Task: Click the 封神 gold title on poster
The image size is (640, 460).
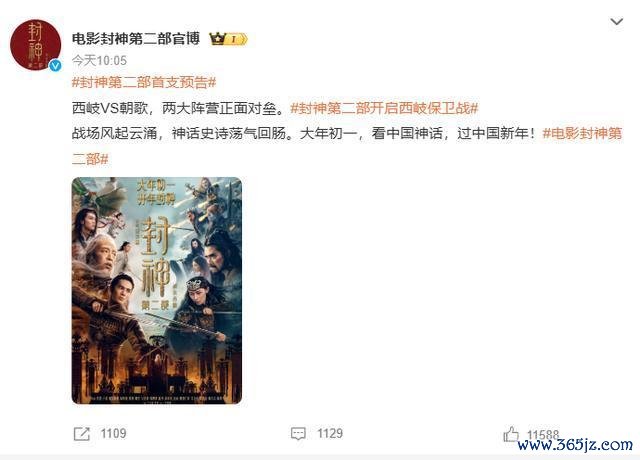Action: point(156,256)
